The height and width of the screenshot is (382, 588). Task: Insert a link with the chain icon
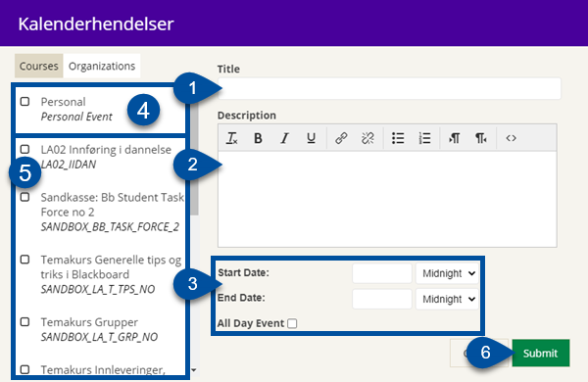tap(341, 138)
